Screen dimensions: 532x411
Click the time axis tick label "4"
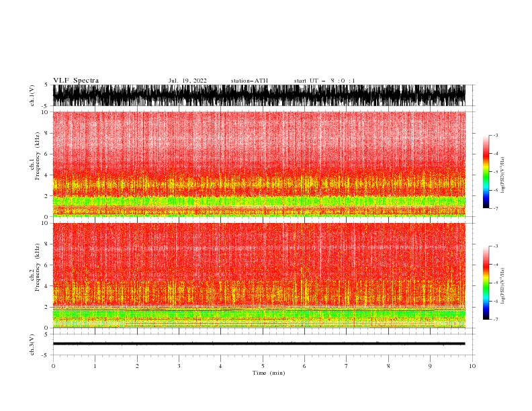[x=220, y=366]
